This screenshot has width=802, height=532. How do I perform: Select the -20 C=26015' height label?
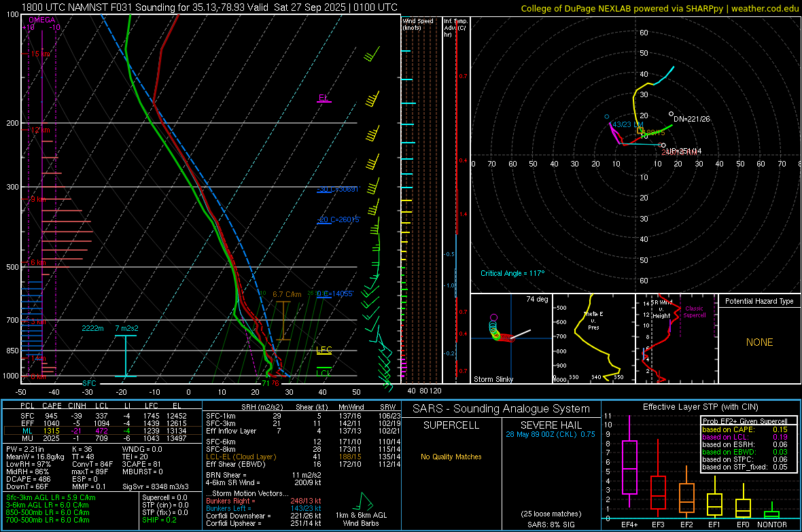click(x=338, y=219)
